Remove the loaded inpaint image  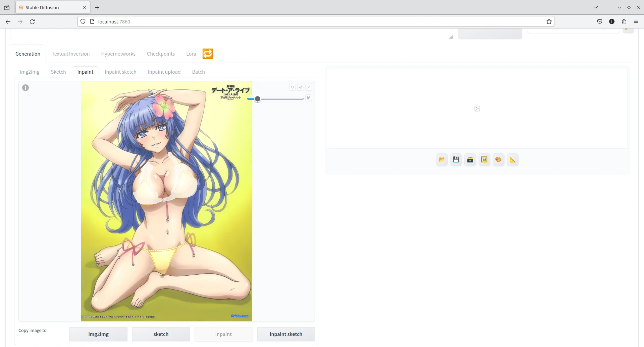pyautogui.click(x=309, y=87)
